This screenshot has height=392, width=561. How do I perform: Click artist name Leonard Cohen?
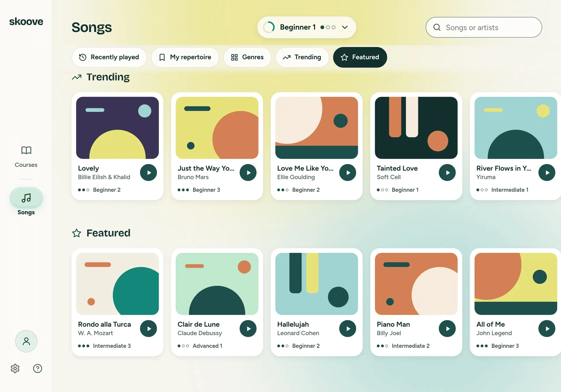click(x=298, y=333)
